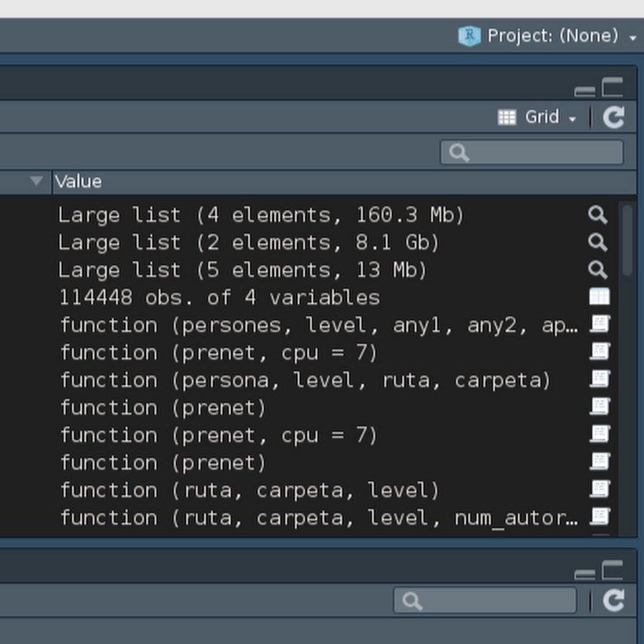Maximize the environment pane
The image size is (644, 644).
click(613, 88)
